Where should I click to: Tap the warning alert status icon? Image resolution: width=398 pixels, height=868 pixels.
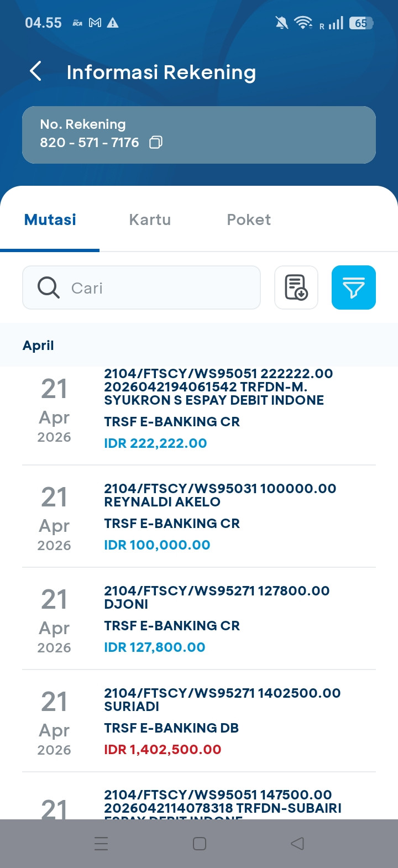113,23
